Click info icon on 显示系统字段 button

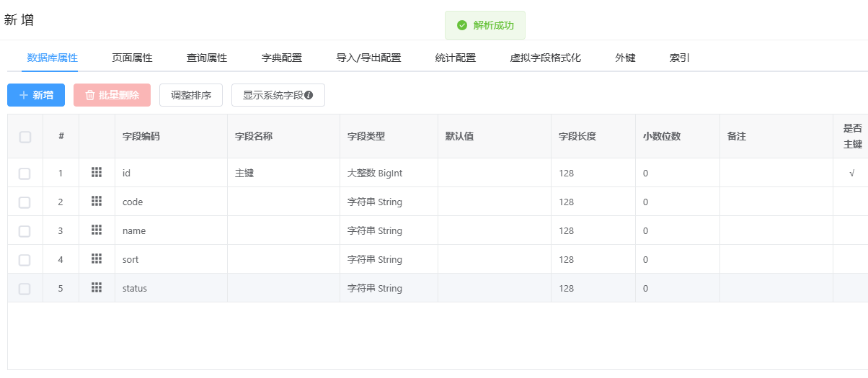coord(309,95)
